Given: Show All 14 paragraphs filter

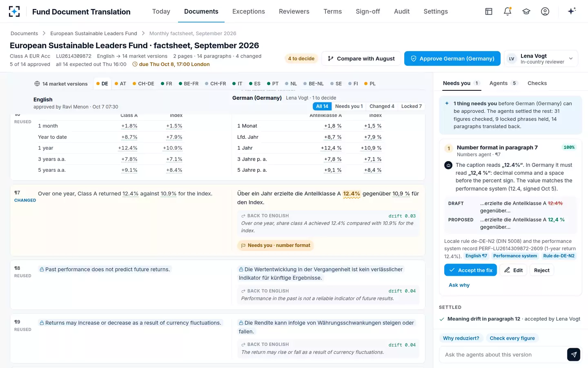Looking at the screenshot, I should pos(322,106).
